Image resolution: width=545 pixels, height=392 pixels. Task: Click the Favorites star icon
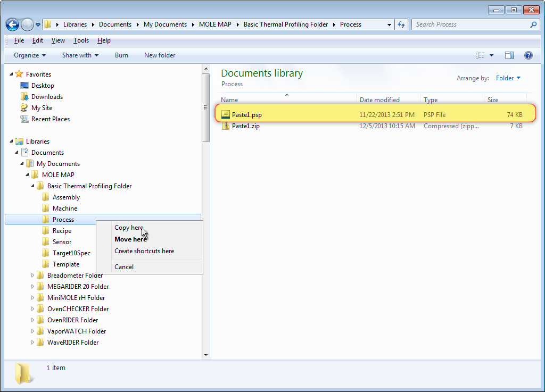pos(19,74)
